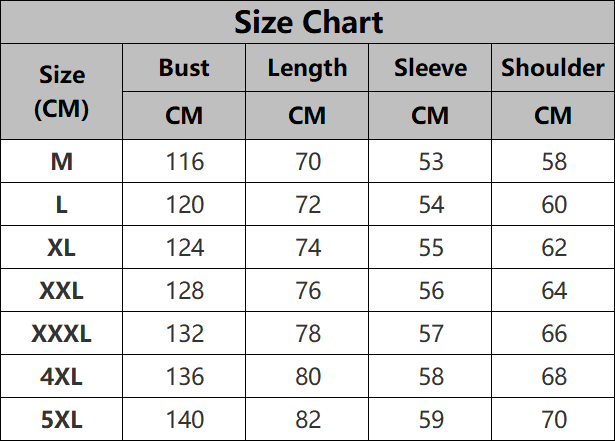Select the Sleeve column header
This screenshot has width=615, height=441.
coord(430,68)
